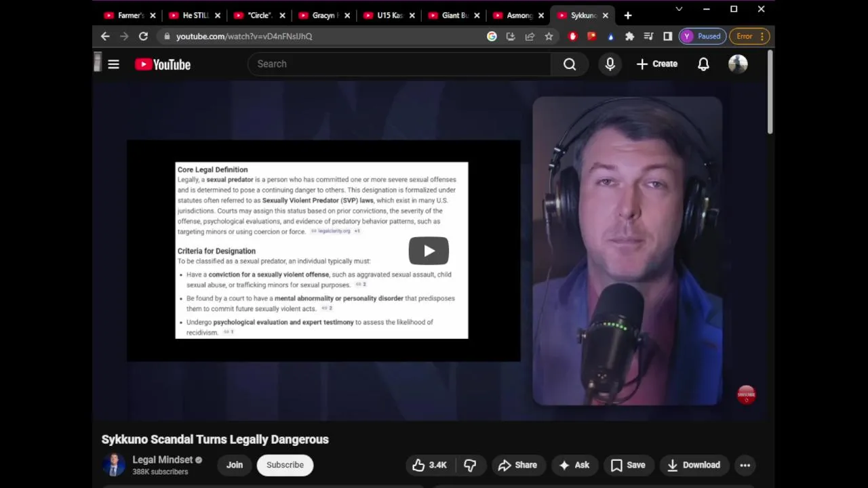Click the red subscribe watermark in video

click(746, 394)
